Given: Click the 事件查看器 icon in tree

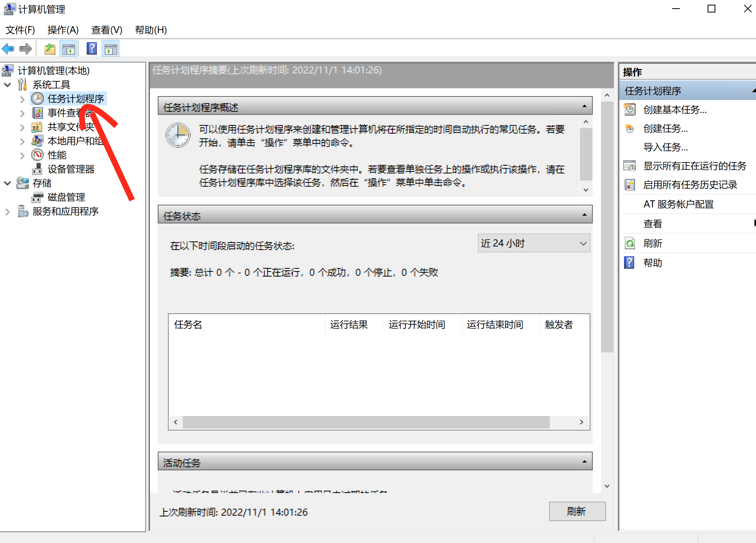Looking at the screenshot, I should (x=37, y=113).
